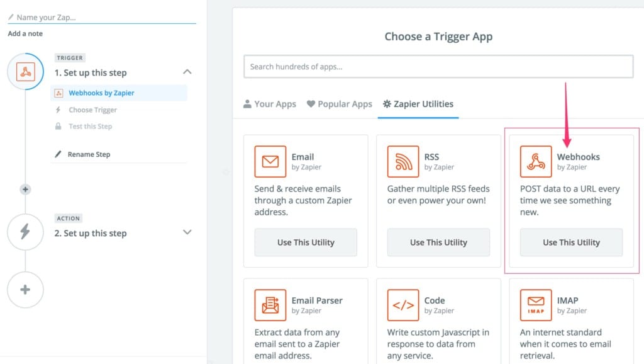Focus the Name your Zap field

click(x=102, y=17)
